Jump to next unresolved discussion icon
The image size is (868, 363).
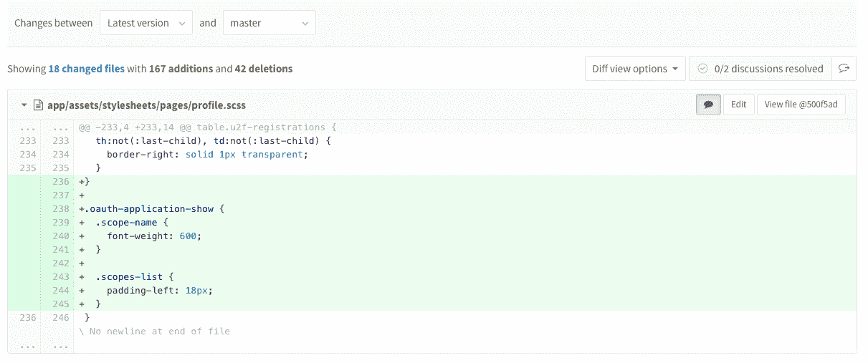pos(844,69)
